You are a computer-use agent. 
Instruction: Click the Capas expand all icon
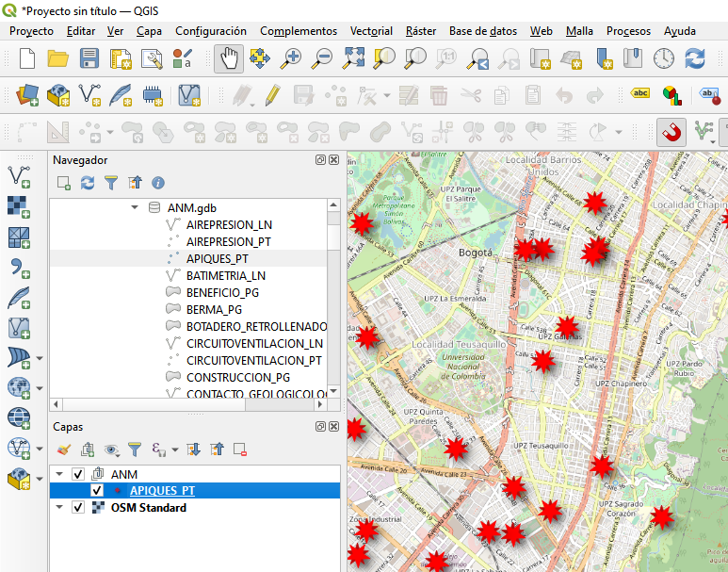(193, 449)
